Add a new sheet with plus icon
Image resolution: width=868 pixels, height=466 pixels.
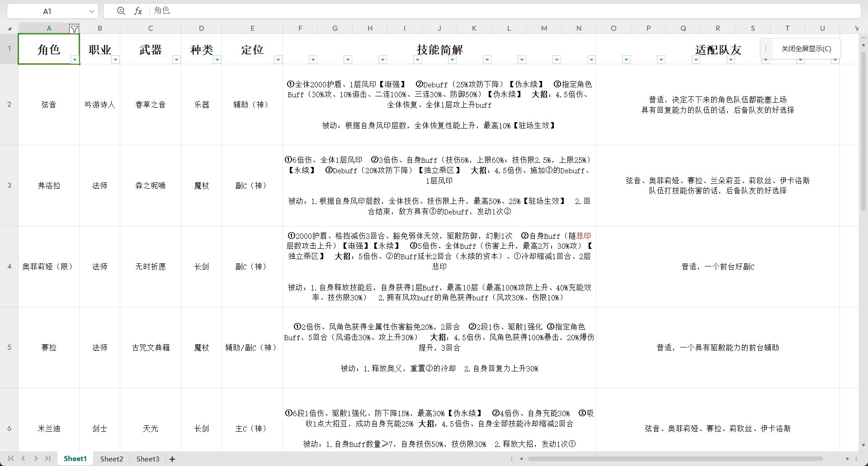(172, 459)
